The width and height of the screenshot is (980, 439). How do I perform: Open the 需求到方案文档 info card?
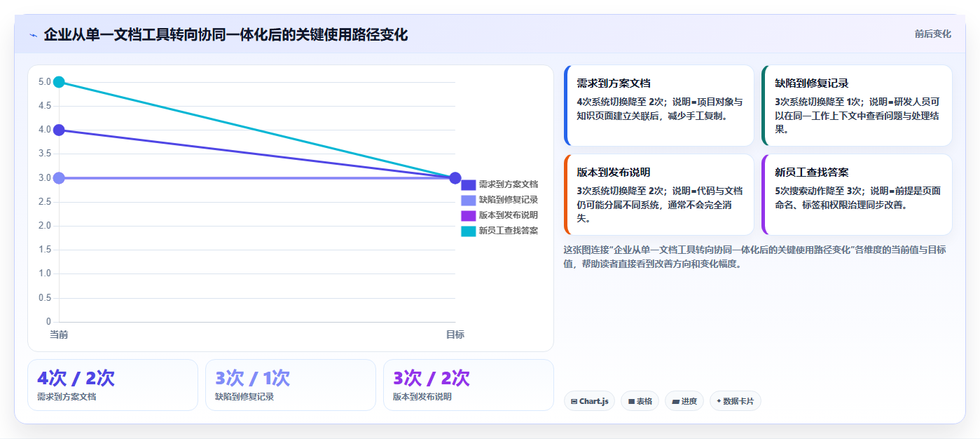[x=658, y=105]
